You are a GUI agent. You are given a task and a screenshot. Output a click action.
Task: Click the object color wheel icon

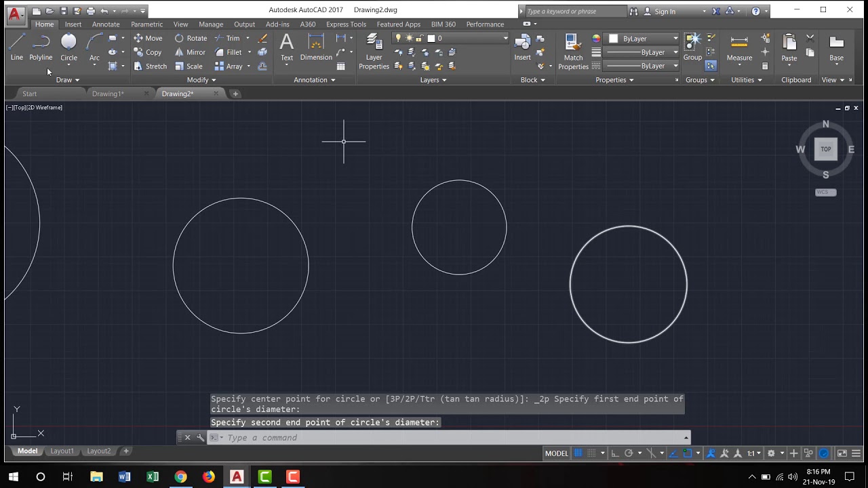pyautogui.click(x=596, y=39)
